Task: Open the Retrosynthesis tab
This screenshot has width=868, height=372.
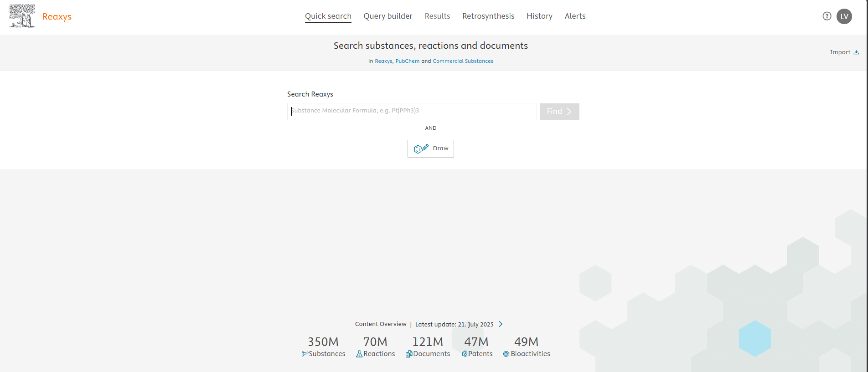Action: tap(488, 16)
